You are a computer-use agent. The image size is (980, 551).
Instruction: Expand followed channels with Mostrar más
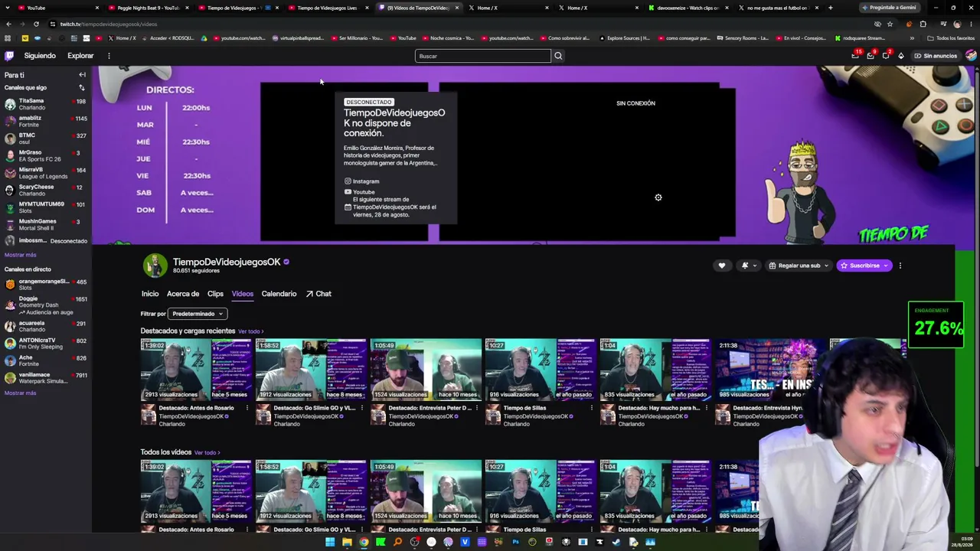tap(21, 255)
